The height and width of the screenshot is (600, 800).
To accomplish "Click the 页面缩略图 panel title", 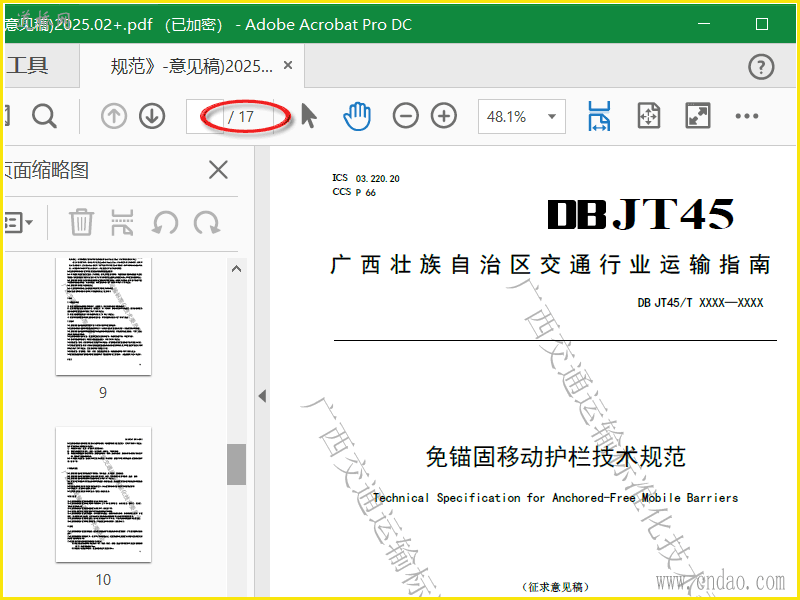I will pos(46,170).
